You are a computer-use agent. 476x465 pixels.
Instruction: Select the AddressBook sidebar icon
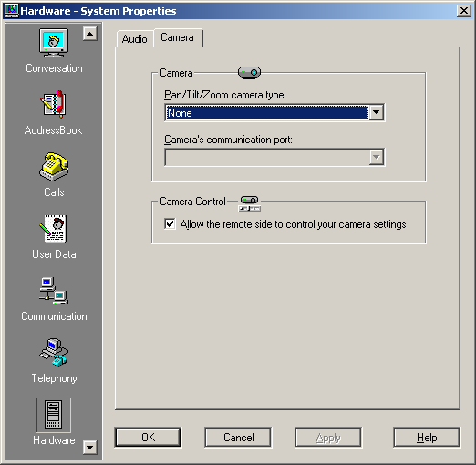pos(54,105)
